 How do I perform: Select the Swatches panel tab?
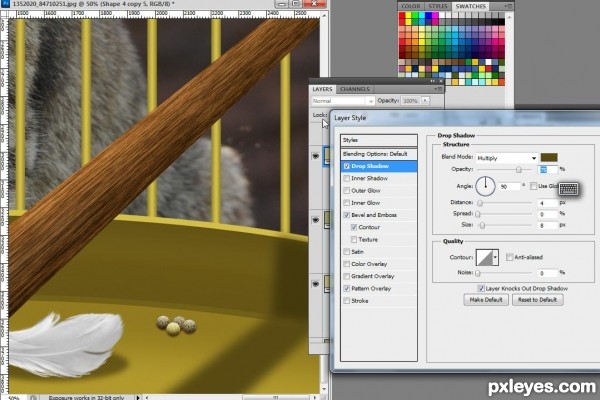(x=470, y=6)
